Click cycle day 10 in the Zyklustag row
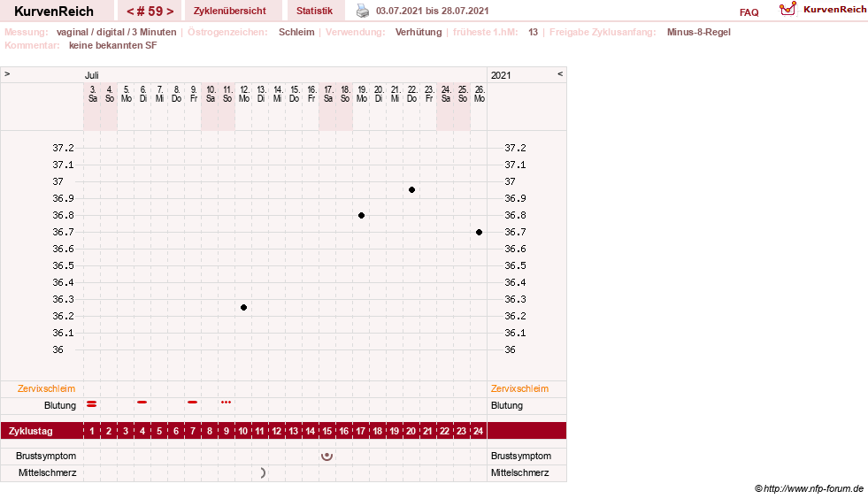 tap(243, 431)
